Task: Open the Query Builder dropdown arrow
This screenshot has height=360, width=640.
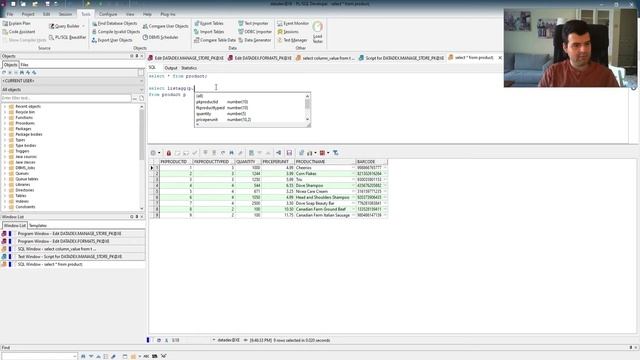Action: point(83,26)
